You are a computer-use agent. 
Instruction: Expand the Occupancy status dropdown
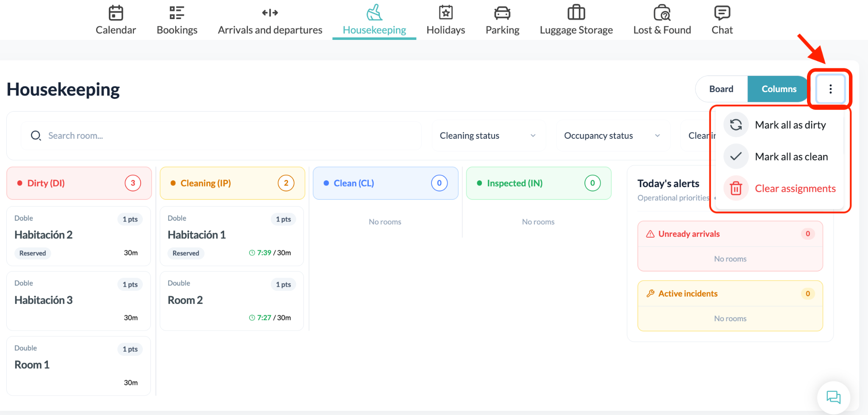click(x=613, y=136)
